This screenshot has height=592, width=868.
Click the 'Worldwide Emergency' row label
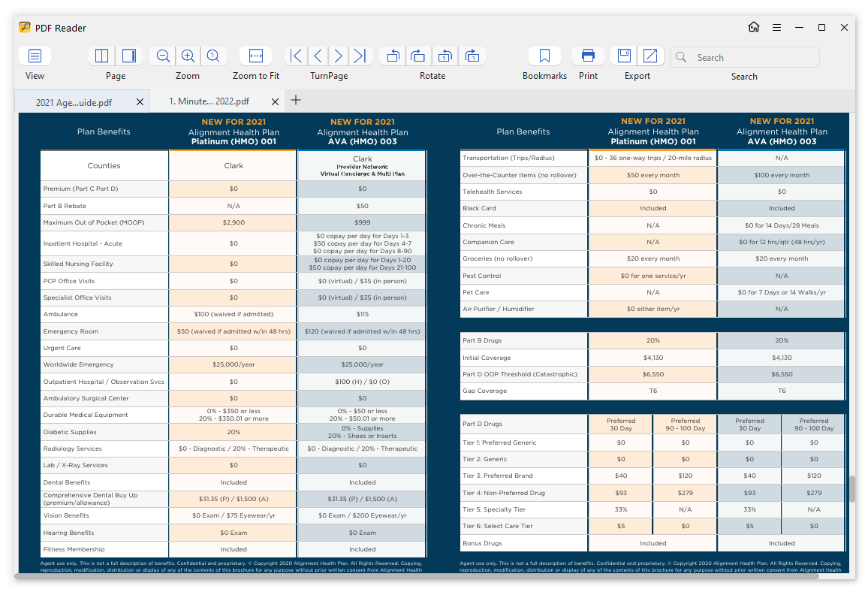79,365
